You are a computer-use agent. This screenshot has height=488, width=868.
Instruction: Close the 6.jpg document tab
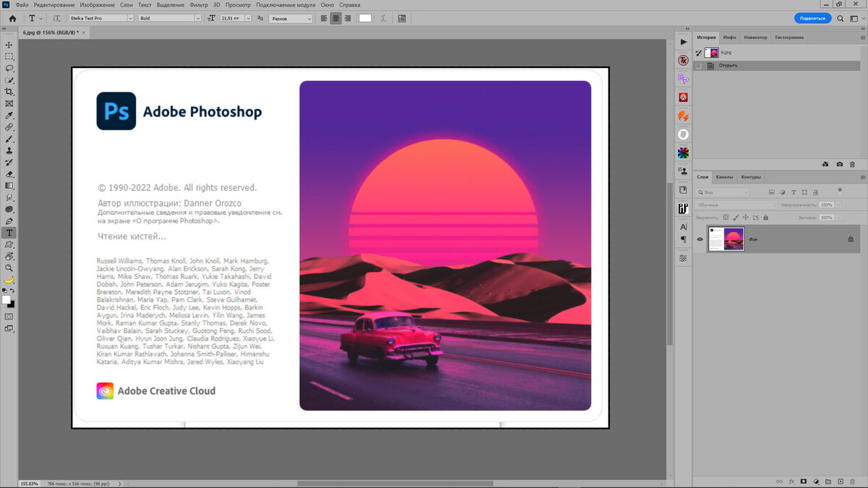(x=83, y=33)
